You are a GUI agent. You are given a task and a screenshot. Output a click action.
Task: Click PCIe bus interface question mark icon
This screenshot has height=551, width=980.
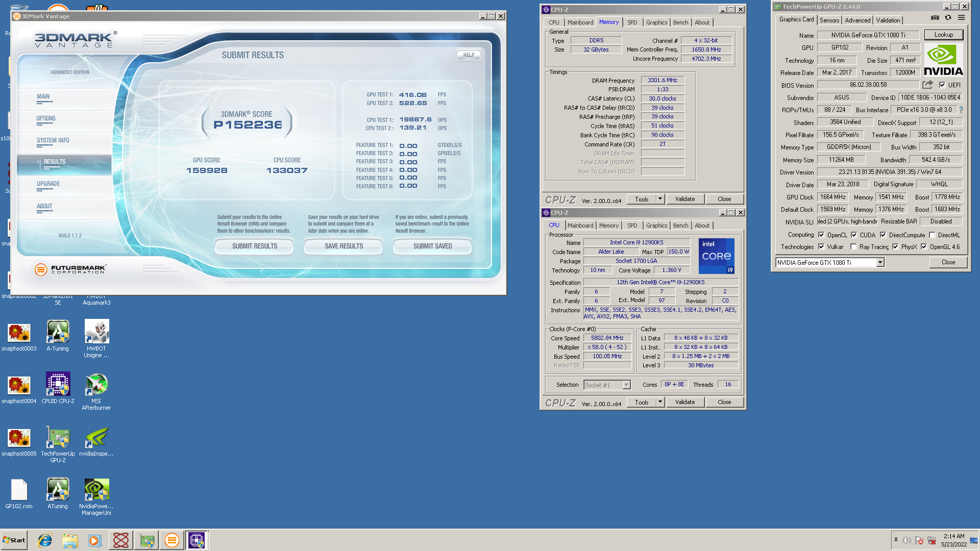click(961, 110)
